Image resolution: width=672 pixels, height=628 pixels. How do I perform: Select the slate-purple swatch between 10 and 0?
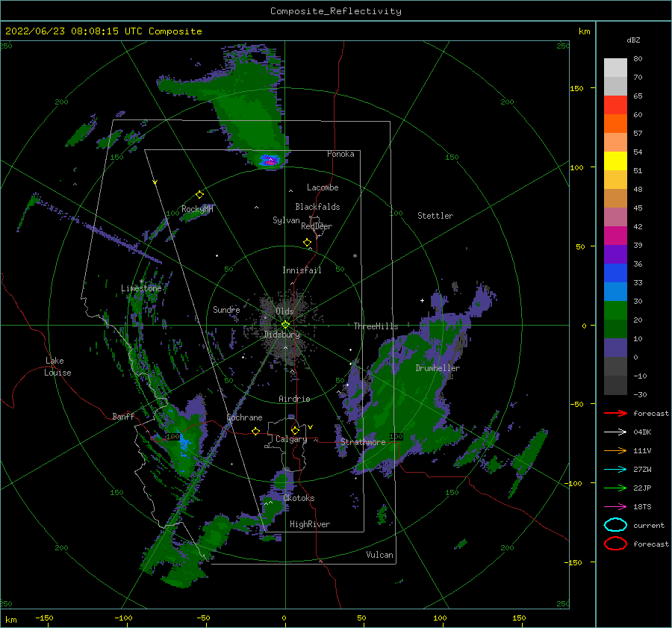(x=615, y=348)
